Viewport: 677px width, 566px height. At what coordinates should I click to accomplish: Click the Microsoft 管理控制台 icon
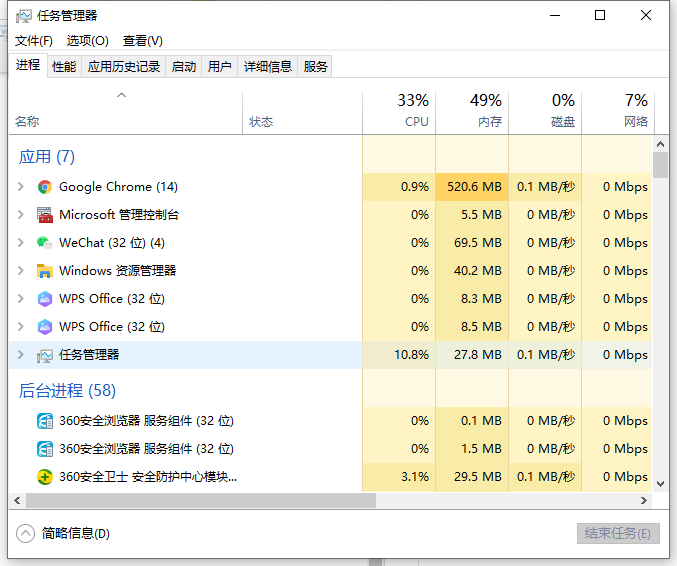tap(44, 215)
